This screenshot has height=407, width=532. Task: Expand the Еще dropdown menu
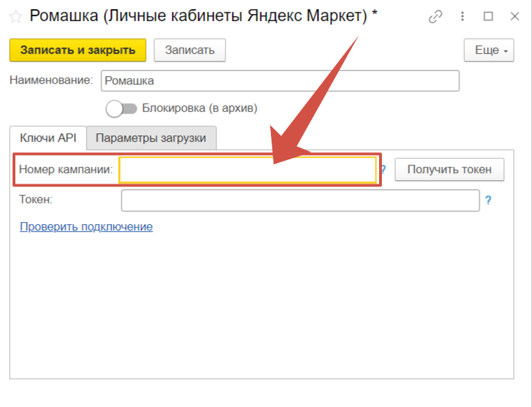point(489,50)
